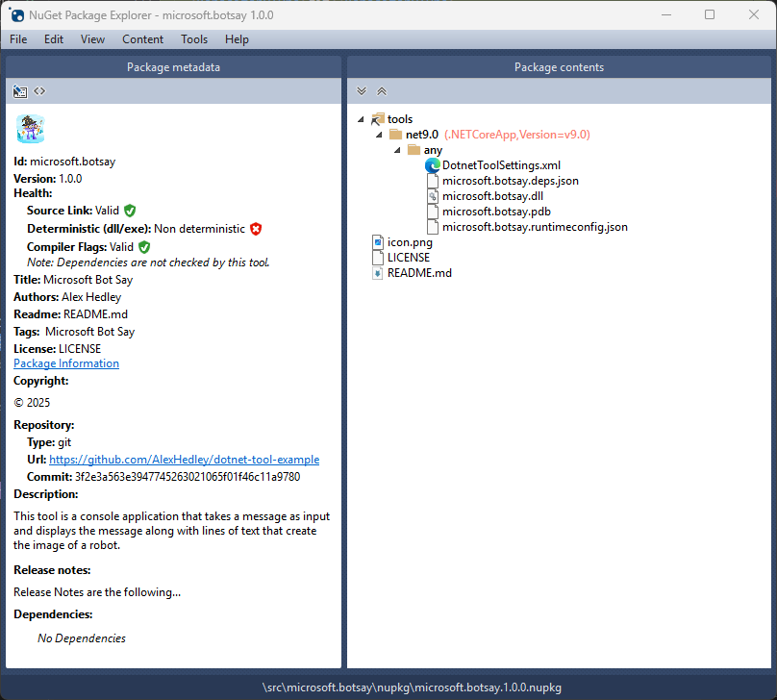Click the file icon beside microsoft.botsay.pdb
777x700 pixels.
point(433,212)
